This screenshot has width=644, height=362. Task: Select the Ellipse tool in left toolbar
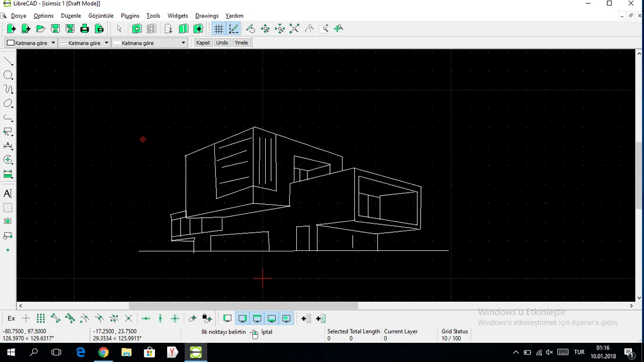(8, 104)
